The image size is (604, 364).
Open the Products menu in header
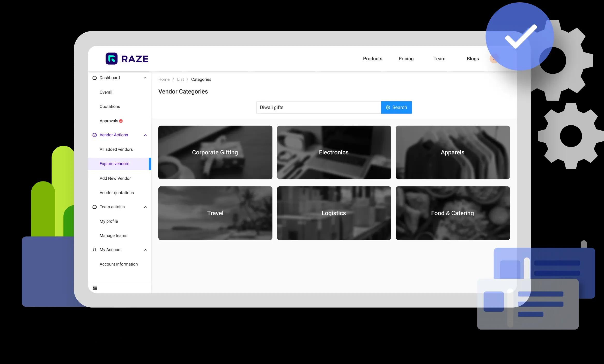click(x=372, y=59)
